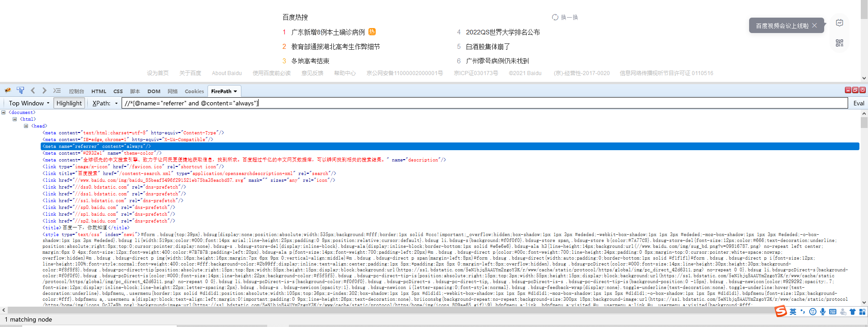Image resolution: width=868 pixels, height=327 pixels.
Task: Open the About Baidu footer link
Action: click(227, 73)
